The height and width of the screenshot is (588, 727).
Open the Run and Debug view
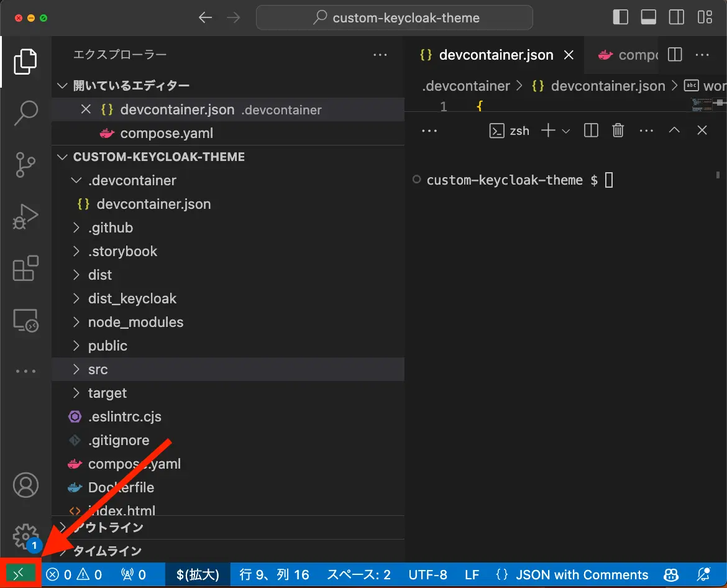pos(25,216)
